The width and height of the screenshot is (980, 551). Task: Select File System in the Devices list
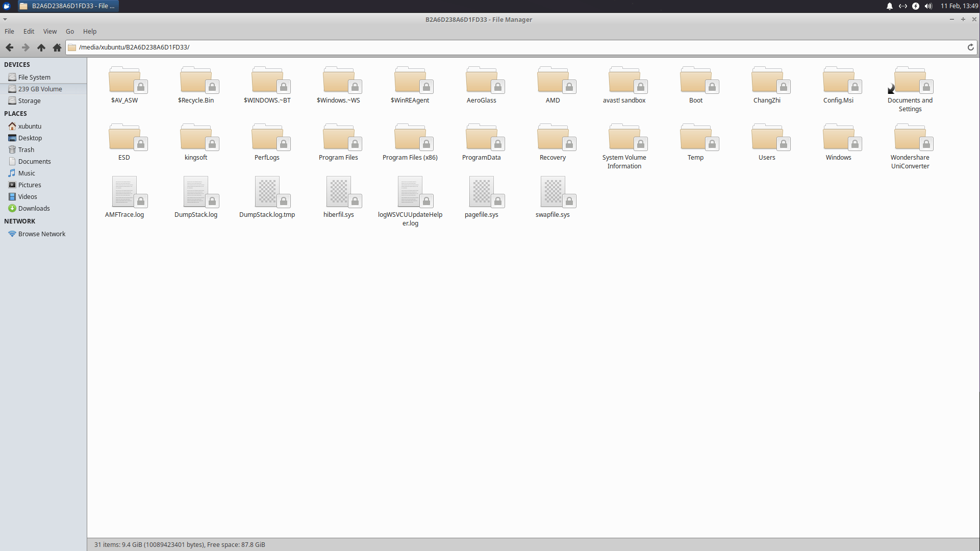[x=43, y=77]
